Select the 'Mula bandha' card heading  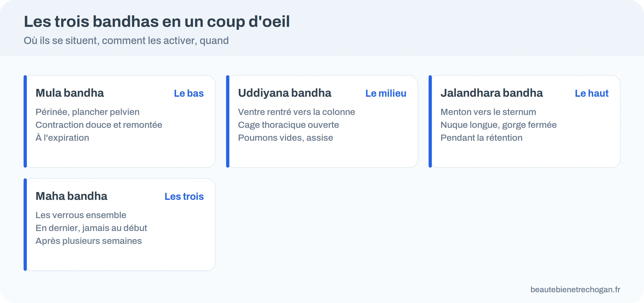[70, 93]
